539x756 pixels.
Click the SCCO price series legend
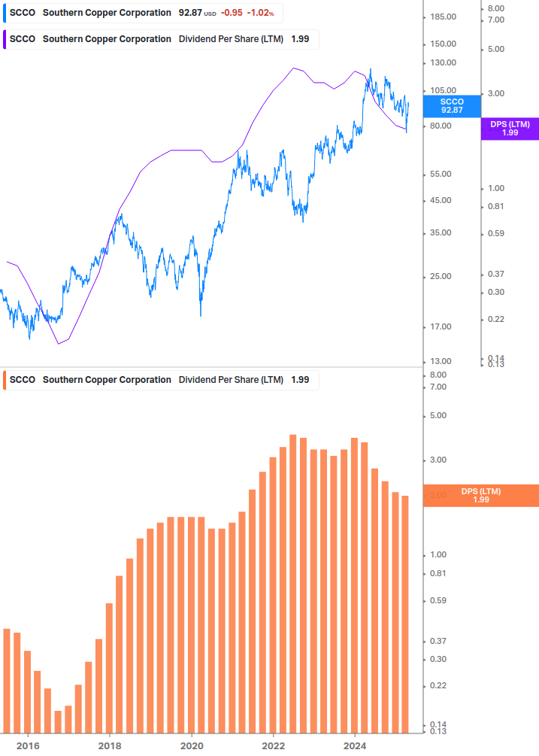(143, 13)
